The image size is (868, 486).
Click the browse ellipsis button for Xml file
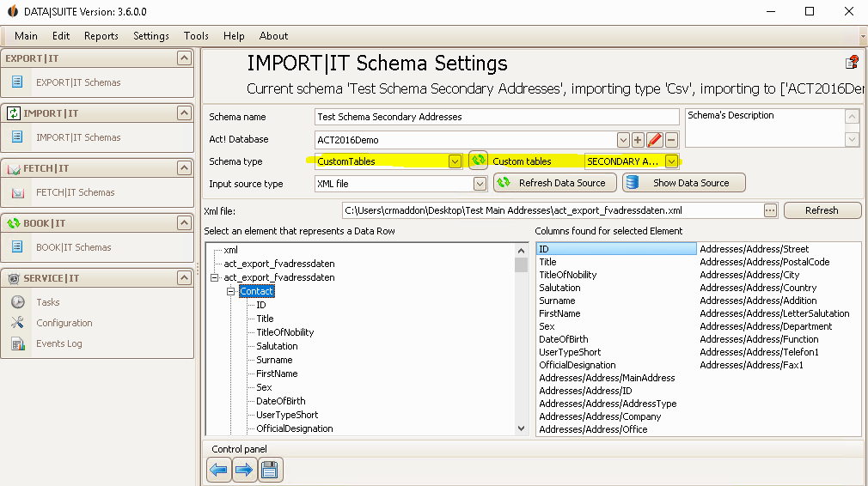tap(770, 210)
